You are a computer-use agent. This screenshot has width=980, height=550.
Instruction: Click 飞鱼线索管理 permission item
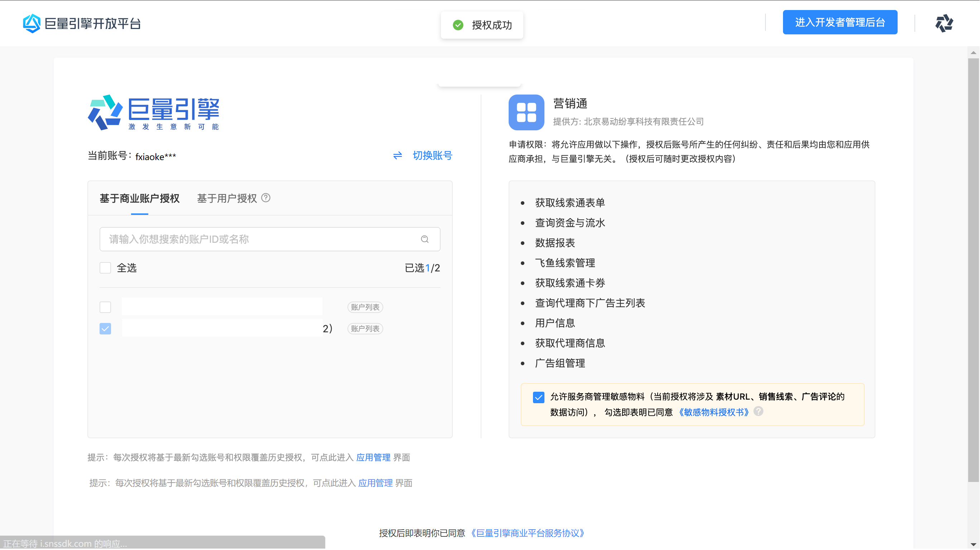[565, 263]
